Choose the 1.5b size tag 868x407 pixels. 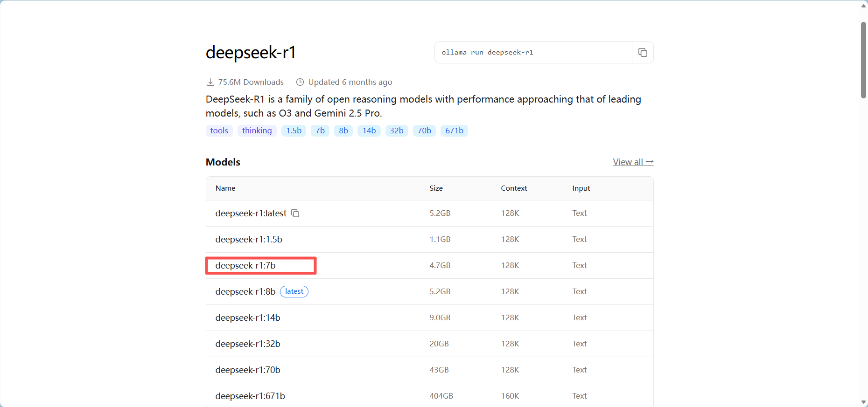click(294, 131)
